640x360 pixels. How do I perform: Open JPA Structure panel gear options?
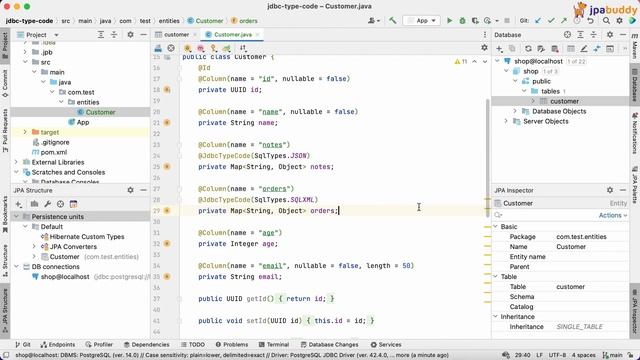coord(130,190)
